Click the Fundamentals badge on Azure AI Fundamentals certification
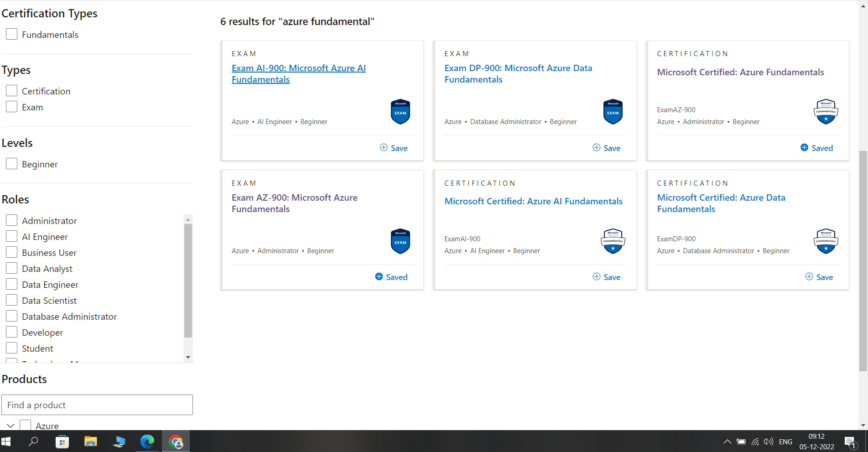Image resolution: width=868 pixels, height=452 pixels. [613, 241]
